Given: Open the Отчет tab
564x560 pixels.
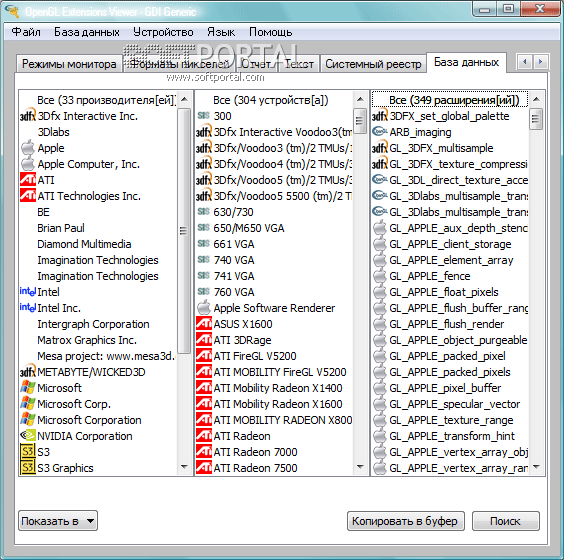Looking at the screenshot, I should [256, 64].
